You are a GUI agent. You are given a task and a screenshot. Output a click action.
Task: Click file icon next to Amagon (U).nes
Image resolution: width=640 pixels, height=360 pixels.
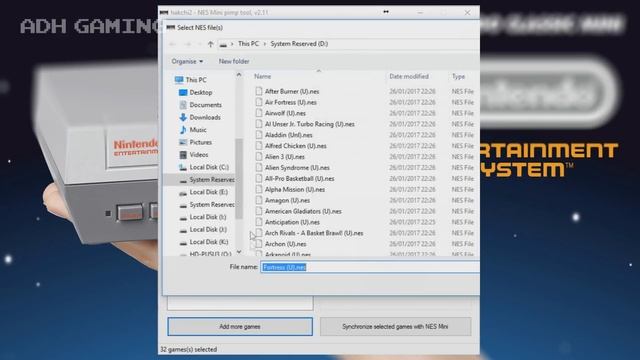click(x=259, y=200)
